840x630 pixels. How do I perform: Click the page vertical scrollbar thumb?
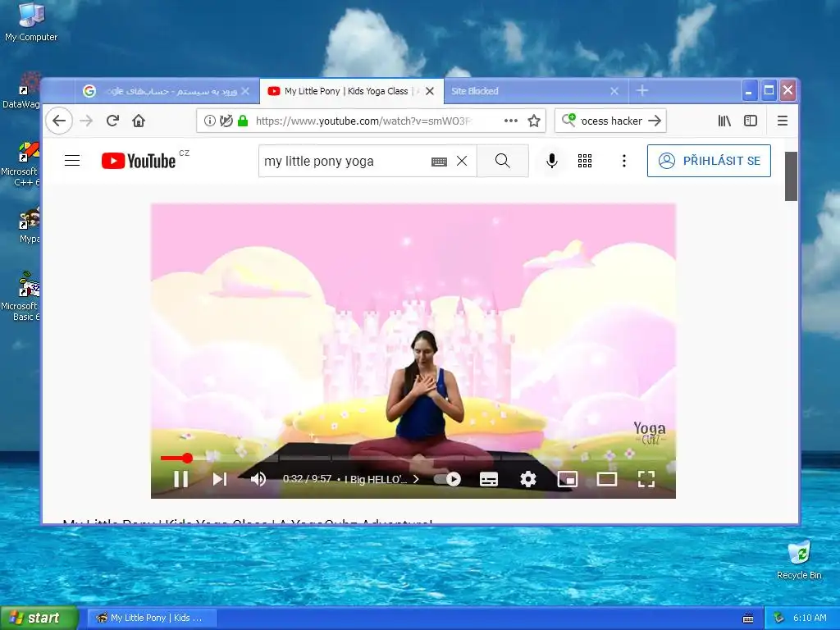791,176
